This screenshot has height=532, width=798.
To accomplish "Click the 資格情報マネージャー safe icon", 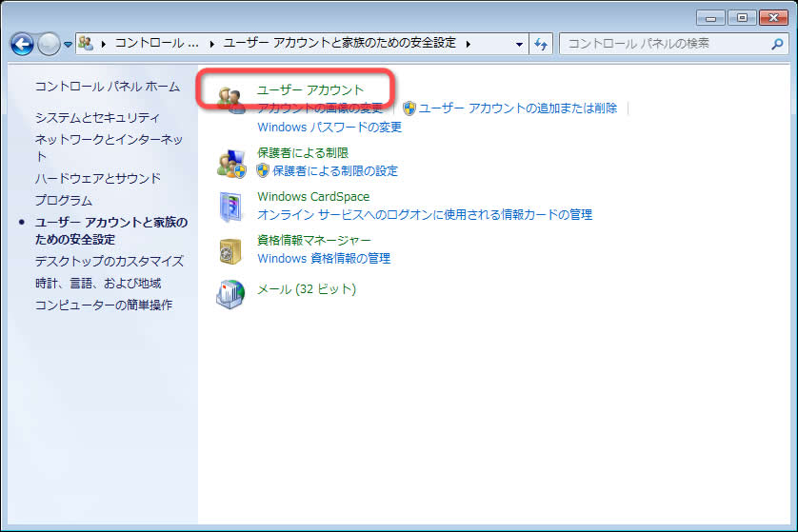I will pos(230,251).
